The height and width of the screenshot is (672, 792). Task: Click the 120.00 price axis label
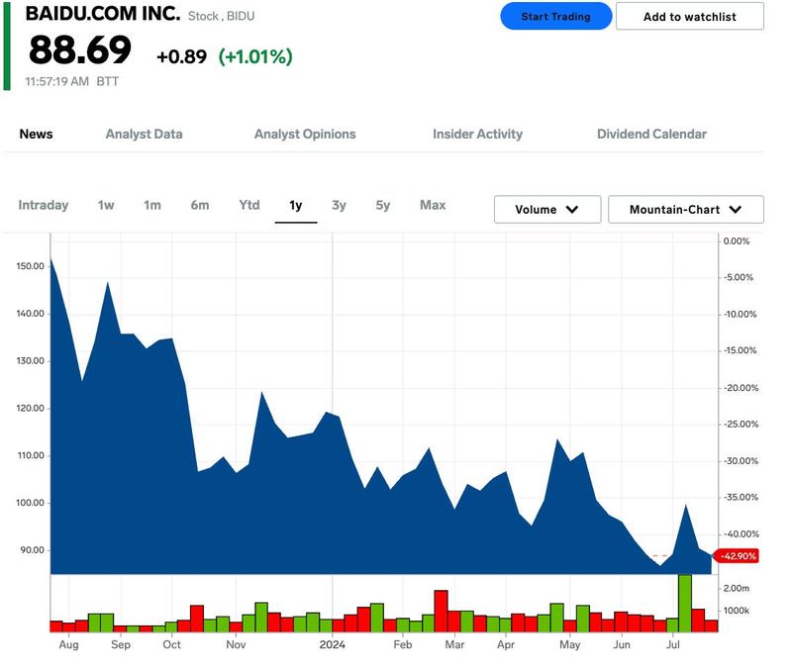pyautogui.click(x=31, y=408)
